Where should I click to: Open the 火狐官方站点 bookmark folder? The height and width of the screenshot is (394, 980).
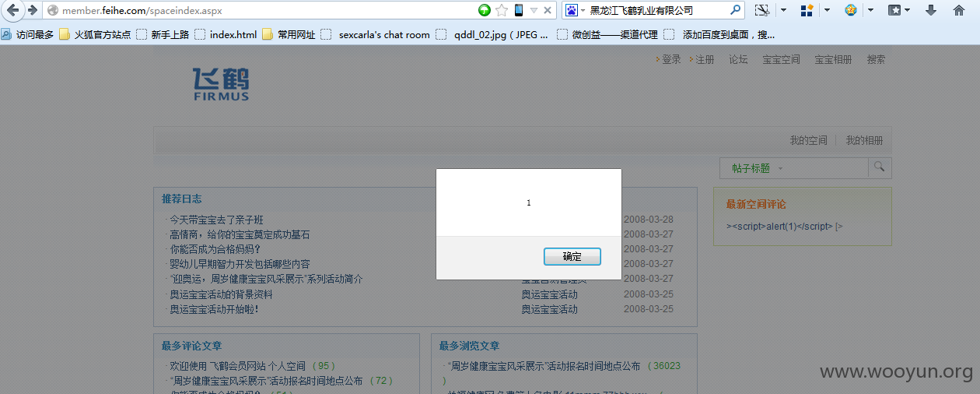point(95,34)
